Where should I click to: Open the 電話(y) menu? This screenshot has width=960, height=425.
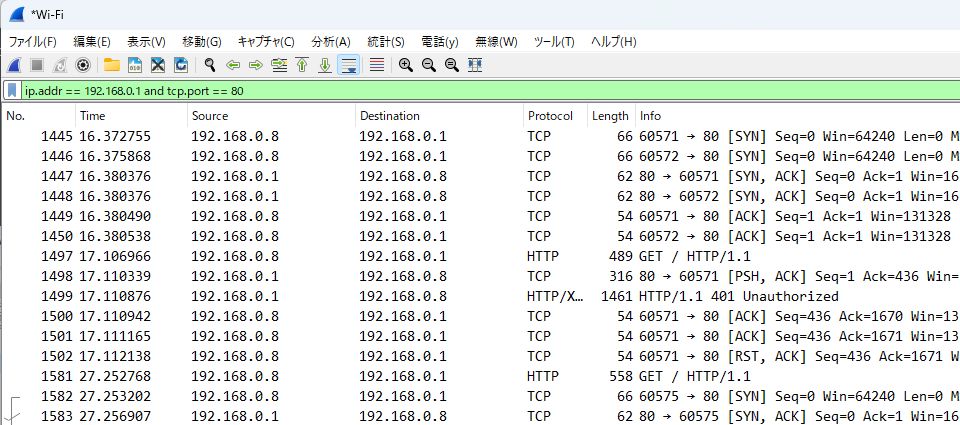click(x=440, y=42)
